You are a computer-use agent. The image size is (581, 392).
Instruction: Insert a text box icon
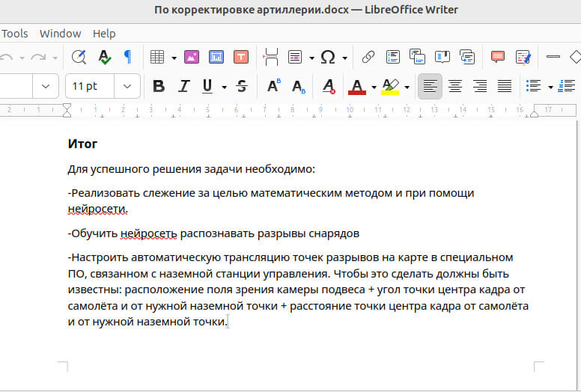241,57
